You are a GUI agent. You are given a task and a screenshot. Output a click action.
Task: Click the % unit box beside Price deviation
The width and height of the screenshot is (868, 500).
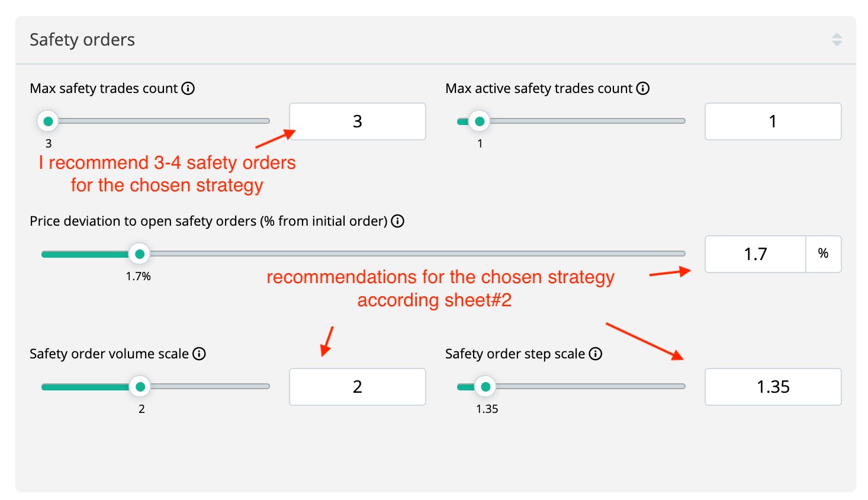click(x=823, y=254)
